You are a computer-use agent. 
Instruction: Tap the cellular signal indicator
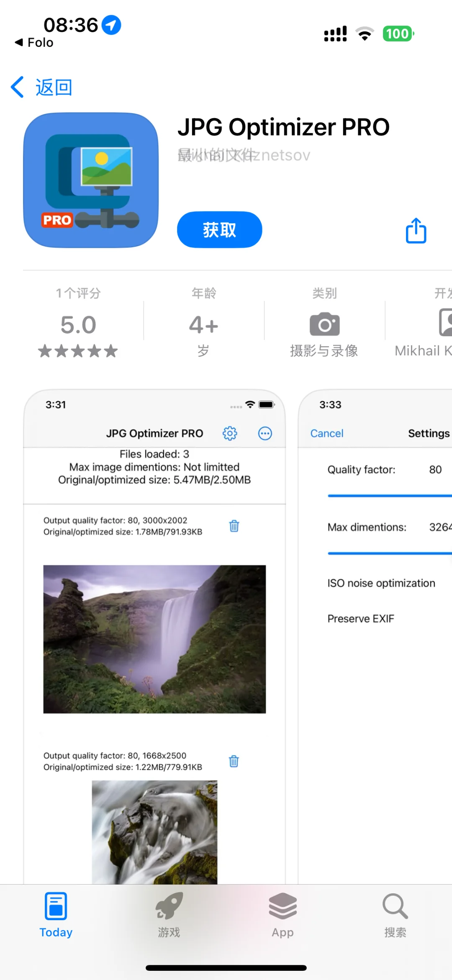[x=336, y=33]
